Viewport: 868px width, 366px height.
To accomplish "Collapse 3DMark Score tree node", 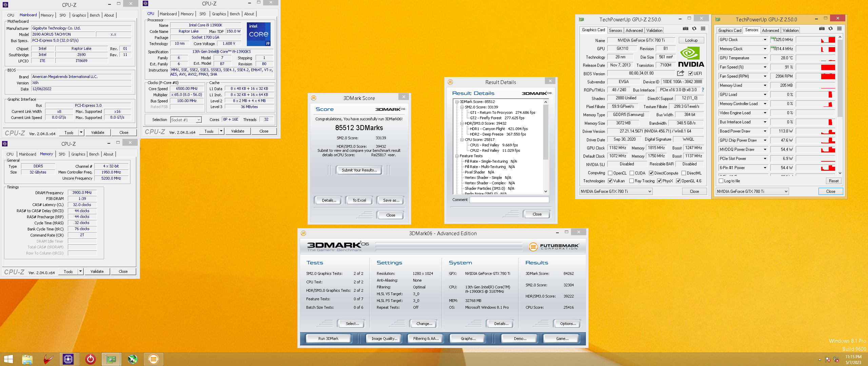I will tap(457, 102).
